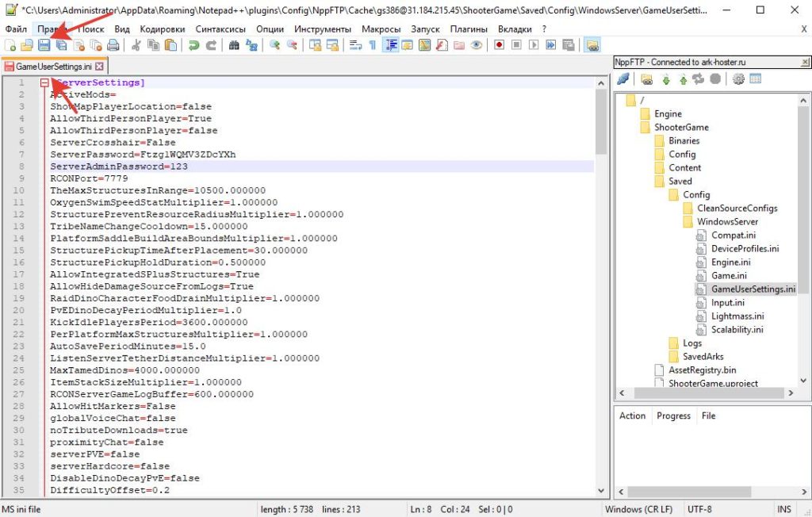This screenshot has height=517, width=812.
Task: Open Find with the binoculars icon
Action: click(234, 45)
